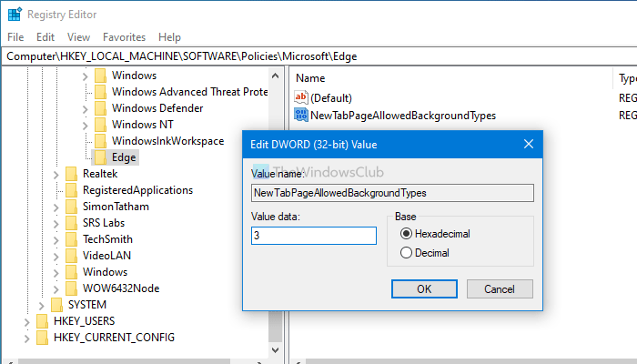Expand the VideoLAN key
This screenshot has height=364, width=637.
pyautogui.click(x=56, y=257)
